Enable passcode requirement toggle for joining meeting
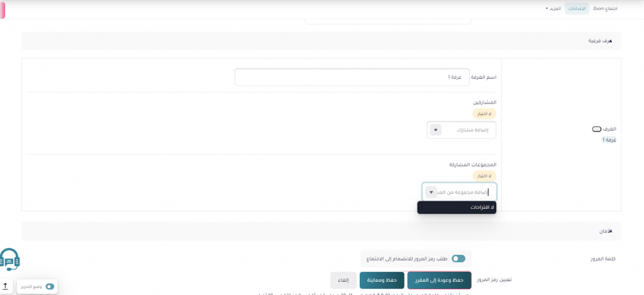This screenshot has height=295, width=644. tap(458, 258)
